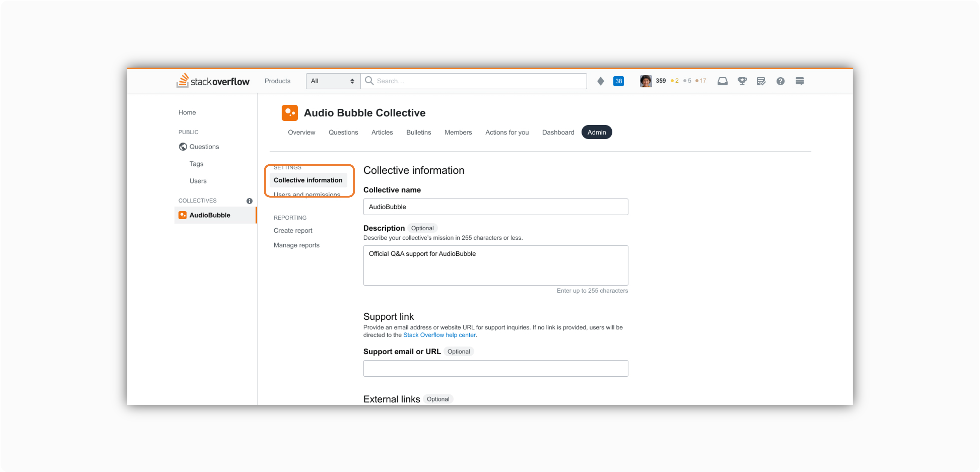
Task: Open the user avatar profile
Action: (x=646, y=81)
